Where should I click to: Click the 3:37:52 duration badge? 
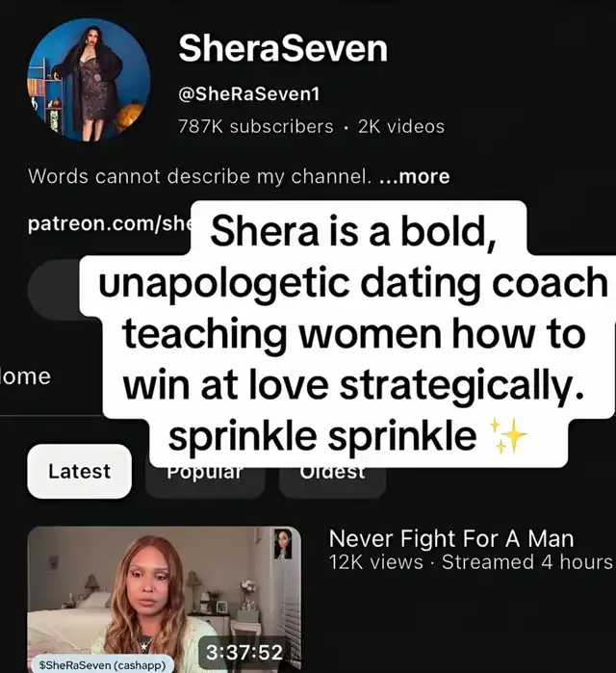coord(244,652)
